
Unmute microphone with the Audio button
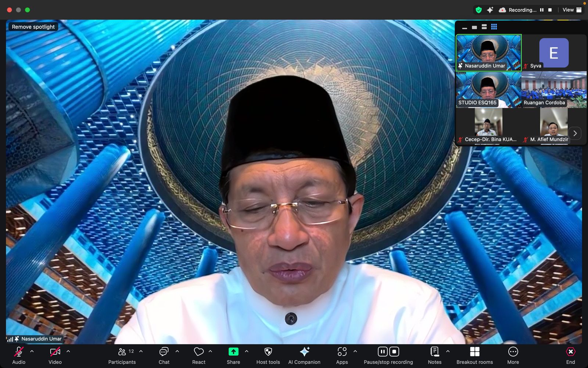[19, 355]
